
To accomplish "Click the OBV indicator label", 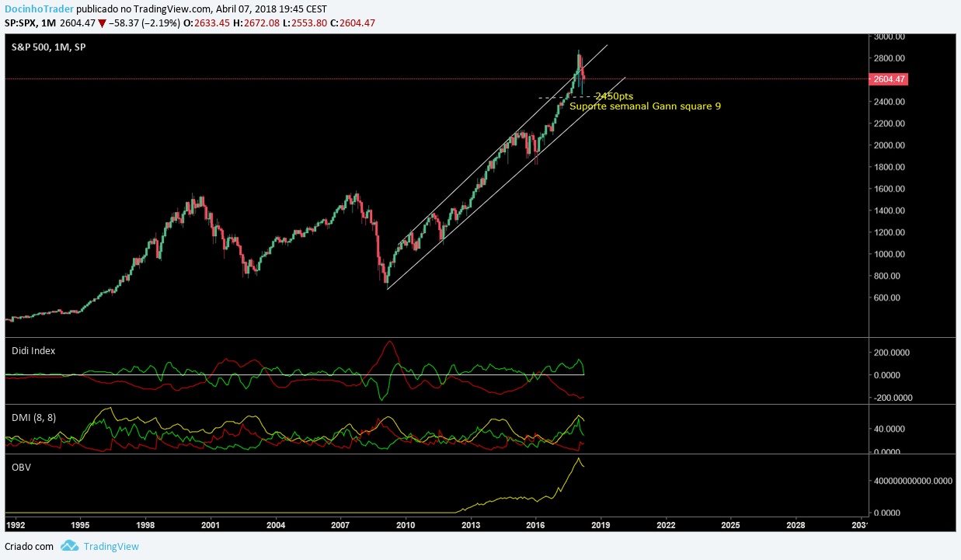I will [x=21, y=467].
